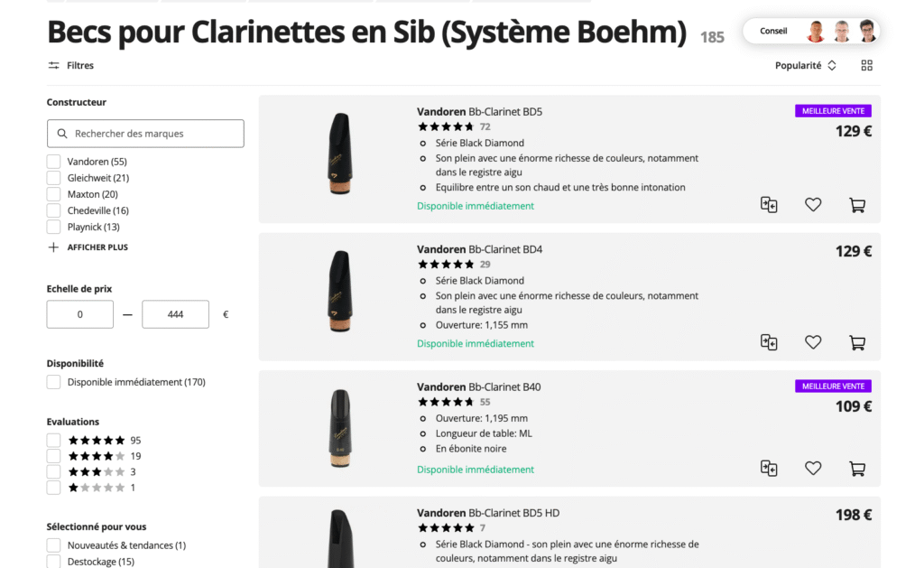Check the Destockage filter option
The width and height of the screenshot is (924, 568).
click(x=52, y=560)
